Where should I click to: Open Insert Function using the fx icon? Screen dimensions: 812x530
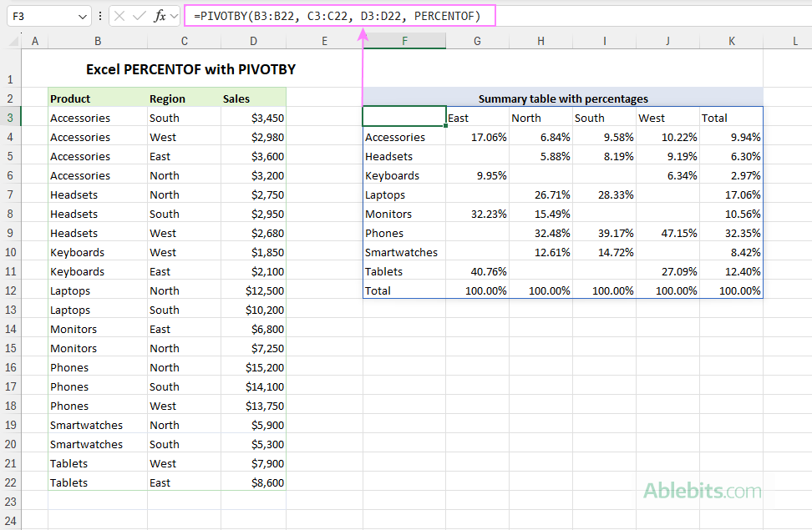click(x=160, y=16)
